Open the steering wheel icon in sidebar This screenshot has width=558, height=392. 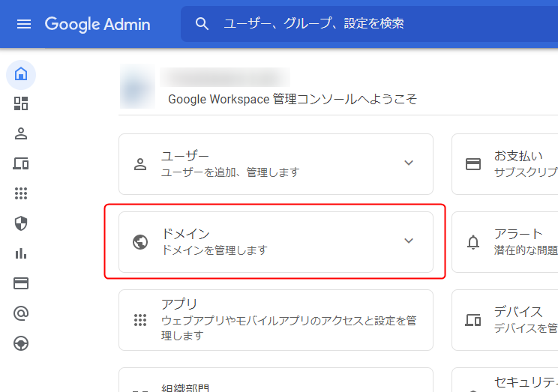[x=21, y=343]
